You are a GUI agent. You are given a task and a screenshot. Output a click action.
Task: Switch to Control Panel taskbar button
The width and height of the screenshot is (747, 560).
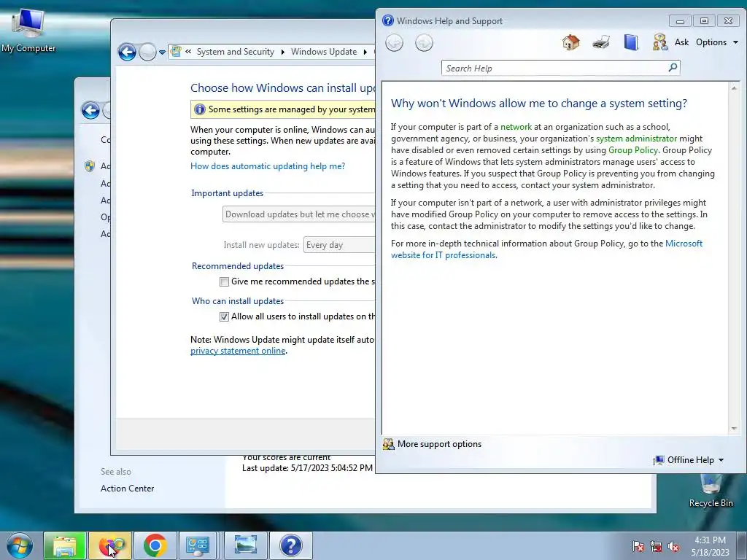[198, 545]
